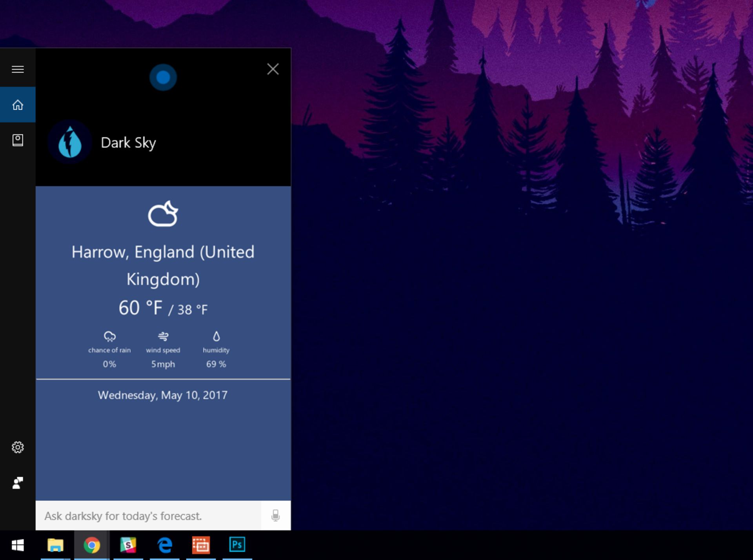753x560 pixels.
Task: Click the chance of rain icon
Action: [x=109, y=336]
